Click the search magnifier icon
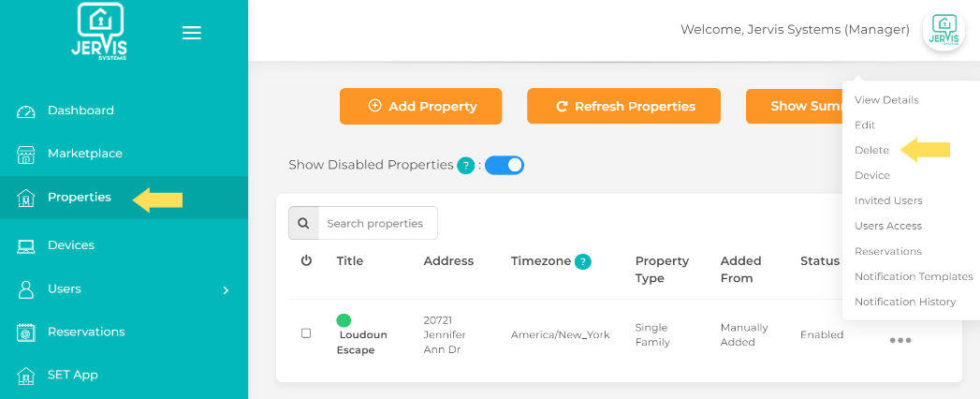980x399 pixels. click(x=303, y=223)
